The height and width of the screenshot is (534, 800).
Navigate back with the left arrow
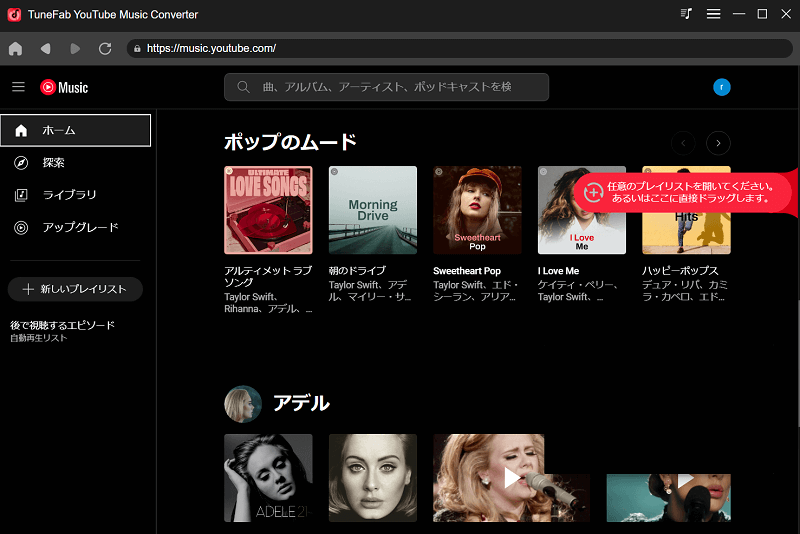pos(45,48)
